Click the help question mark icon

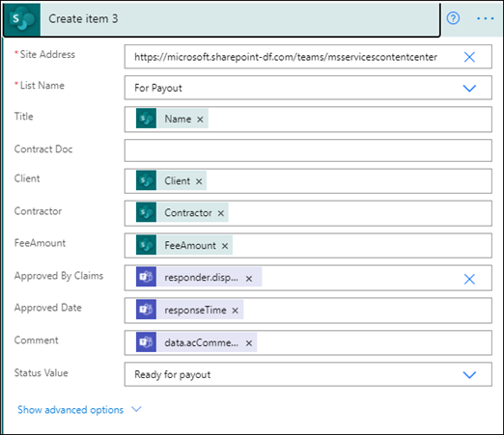(x=453, y=18)
